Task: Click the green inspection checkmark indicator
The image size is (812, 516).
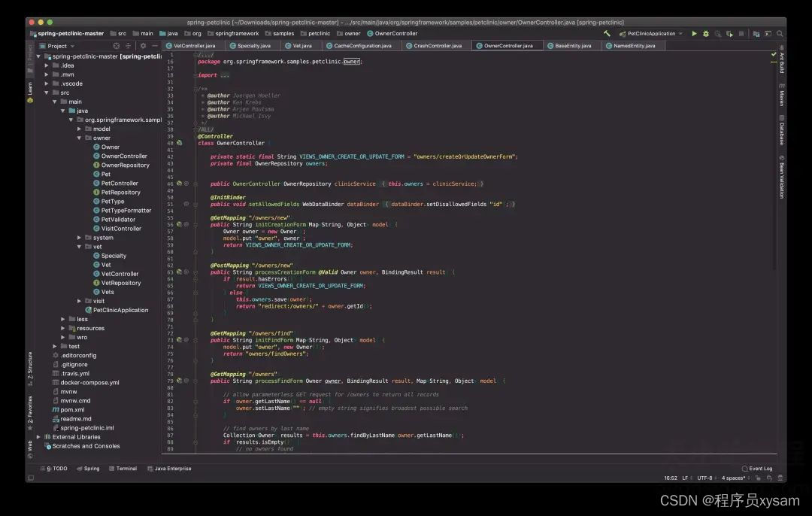Action: [774, 54]
